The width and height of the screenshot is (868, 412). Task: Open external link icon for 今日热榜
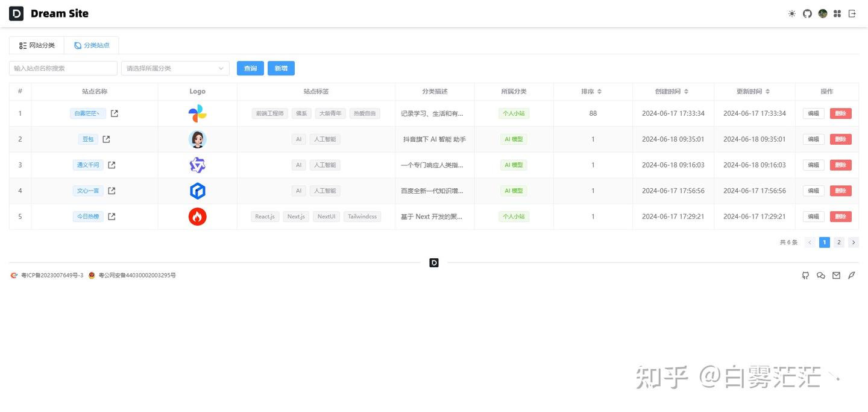[x=112, y=217]
